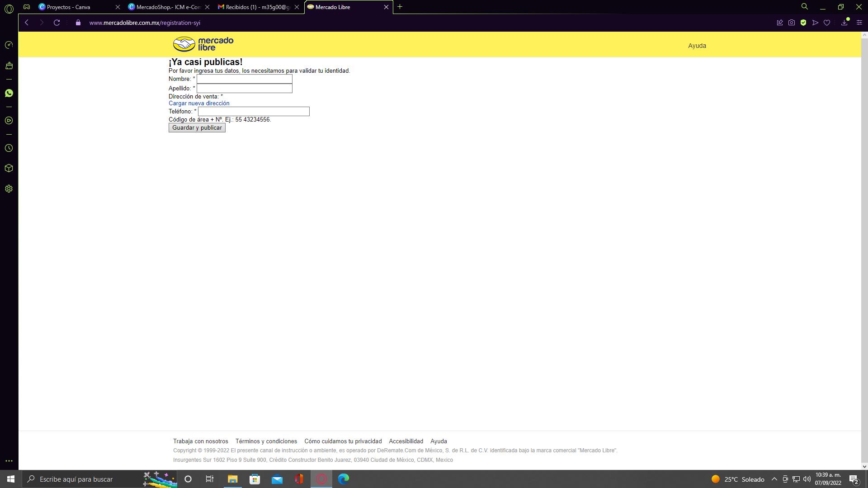Open the sidebar history clock icon
This screenshot has height=488, width=868.
click(9, 148)
